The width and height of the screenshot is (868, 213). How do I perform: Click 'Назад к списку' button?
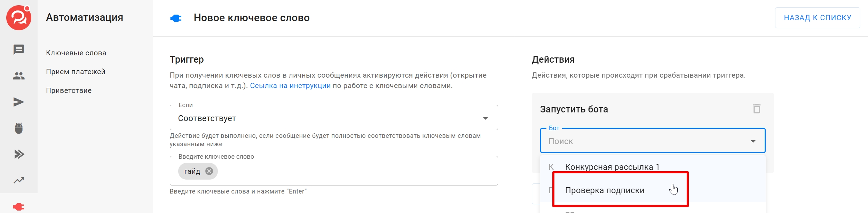[817, 18]
